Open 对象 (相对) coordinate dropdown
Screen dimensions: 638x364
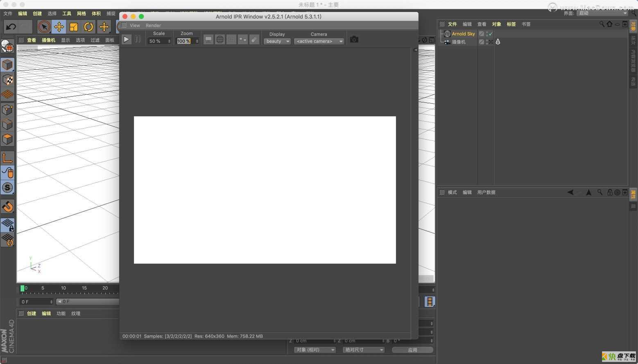pyautogui.click(x=315, y=350)
